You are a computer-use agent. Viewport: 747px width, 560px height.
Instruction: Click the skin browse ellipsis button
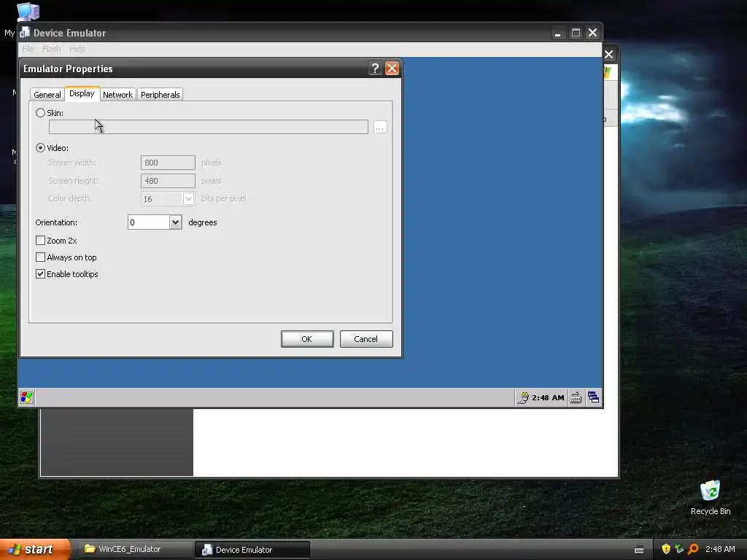point(379,127)
